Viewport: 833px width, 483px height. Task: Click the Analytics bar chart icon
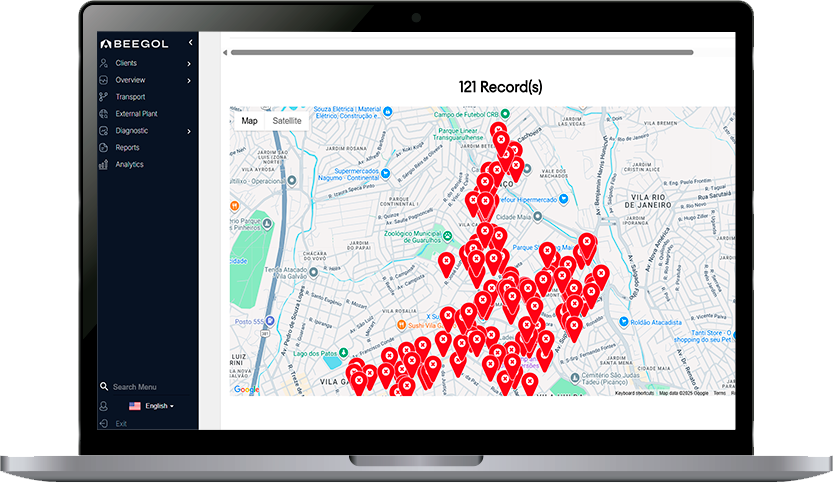104,164
